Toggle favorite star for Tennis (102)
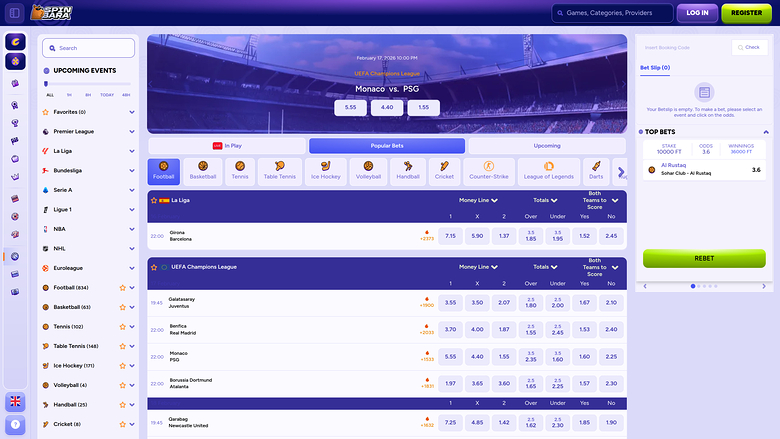This screenshot has width=780, height=439. click(x=122, y=326)
